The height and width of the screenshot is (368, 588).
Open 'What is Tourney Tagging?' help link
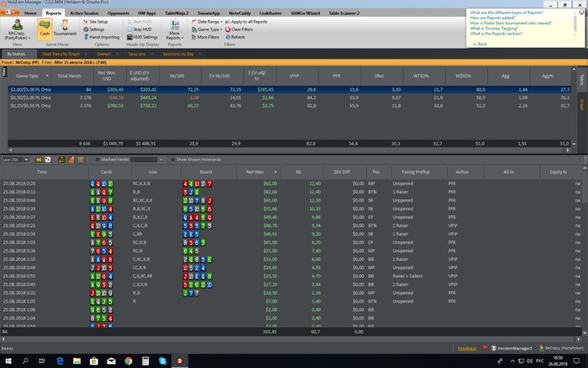(494, 28)
